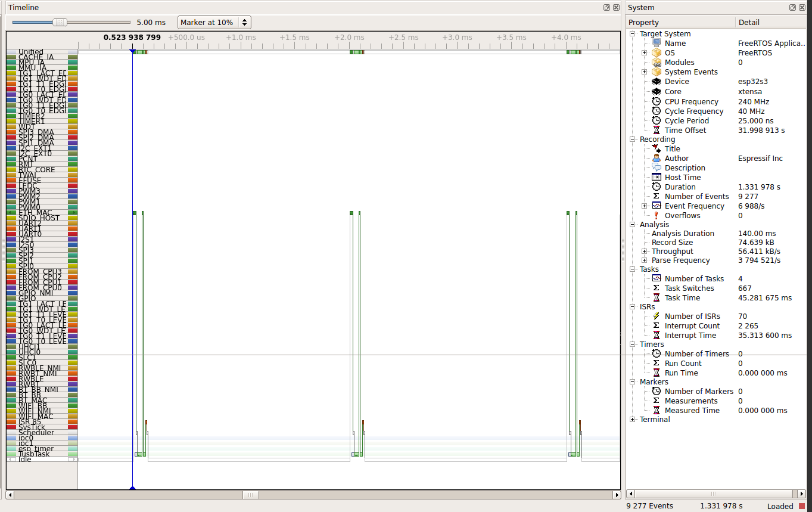Image resolution: width=812 pixels, height=512 pixels.
Task: Click the timeline zoom slider handle
Action: (60, 21)
